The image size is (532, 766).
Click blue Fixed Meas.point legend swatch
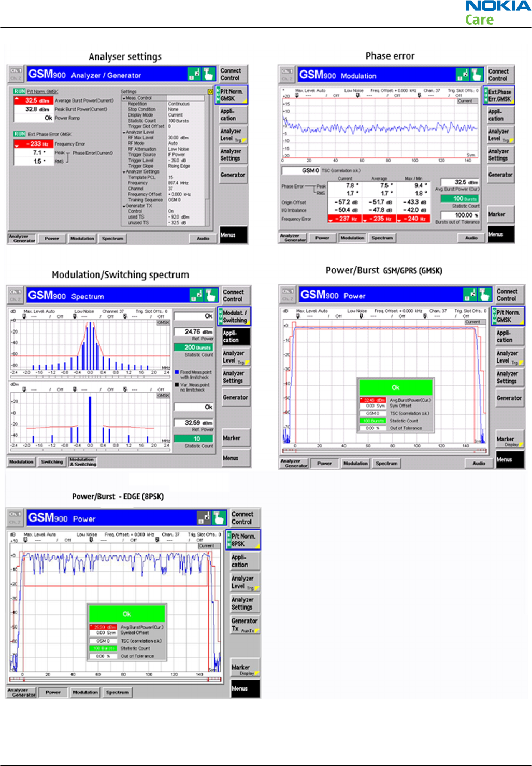coord(177,372)
